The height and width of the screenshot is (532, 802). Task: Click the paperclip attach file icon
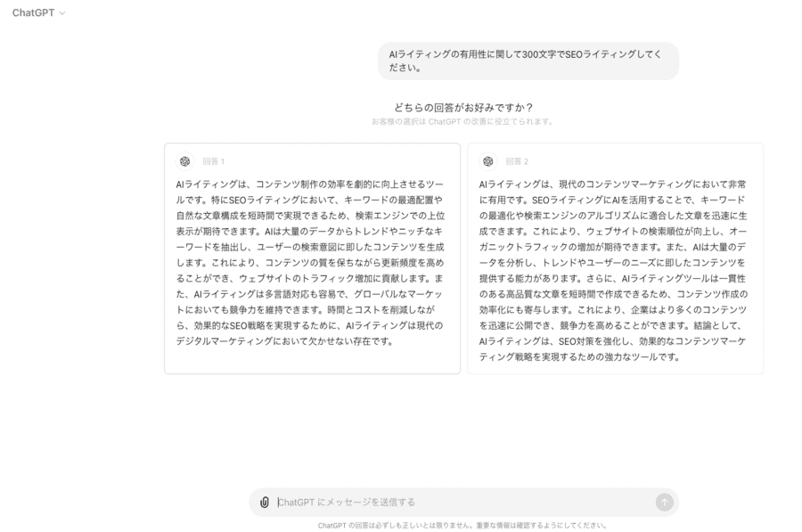pos(265,503)
